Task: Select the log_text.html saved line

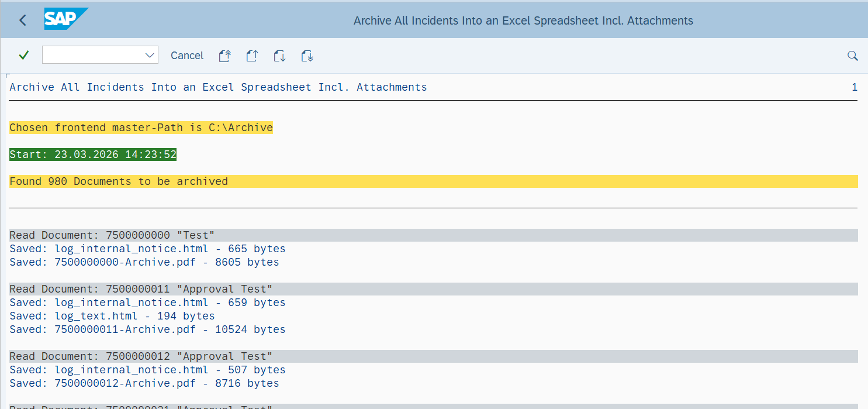Action: pyautogui.click(x=112, y=316)
